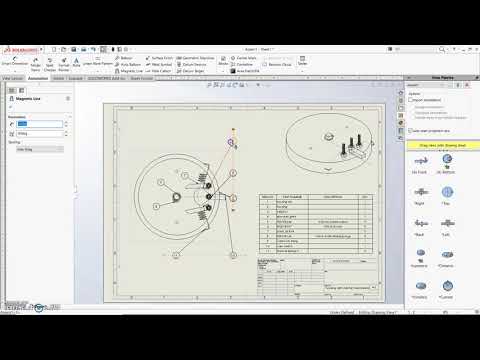Confirm Magnetic Line with the OK checkmark
The height and width of the screenshot is (360, 480).
11,107
